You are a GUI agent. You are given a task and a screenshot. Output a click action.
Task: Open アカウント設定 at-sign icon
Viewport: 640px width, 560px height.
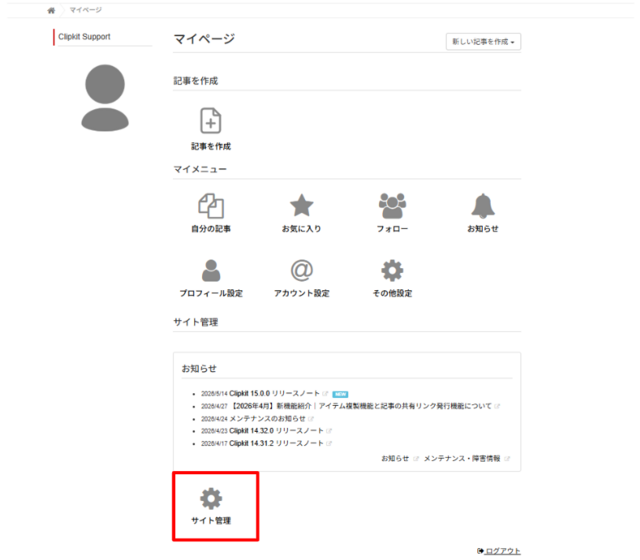pyautogui.click(x=302, y=271)
